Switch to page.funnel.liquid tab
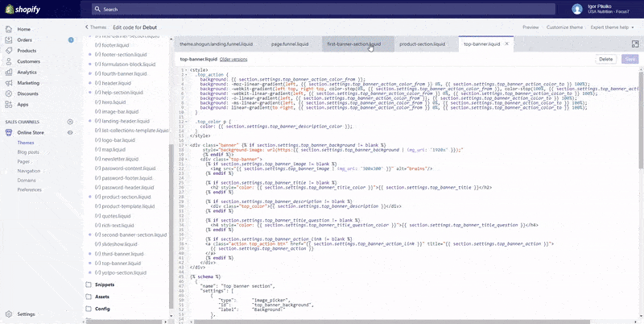The width and height of the screenshot is (644, 324). (x=290, y=44)
